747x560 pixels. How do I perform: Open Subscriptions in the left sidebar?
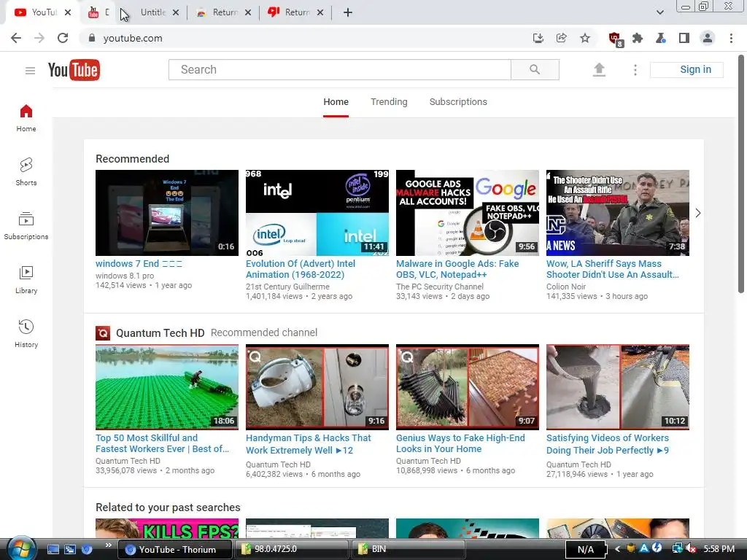tap(26, 226)
